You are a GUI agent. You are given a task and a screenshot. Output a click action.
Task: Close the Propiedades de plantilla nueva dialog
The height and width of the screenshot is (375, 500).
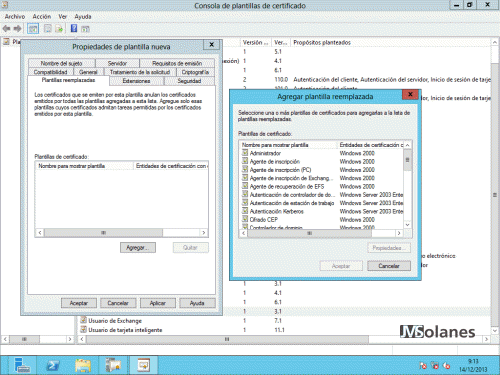[x=211, y=44]
